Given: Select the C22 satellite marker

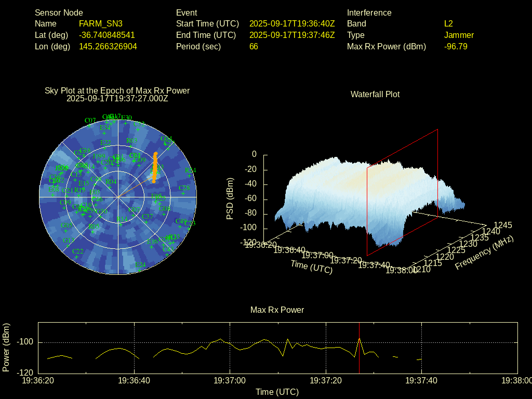Looking at the screenshot, I should (x=78, y=256).
